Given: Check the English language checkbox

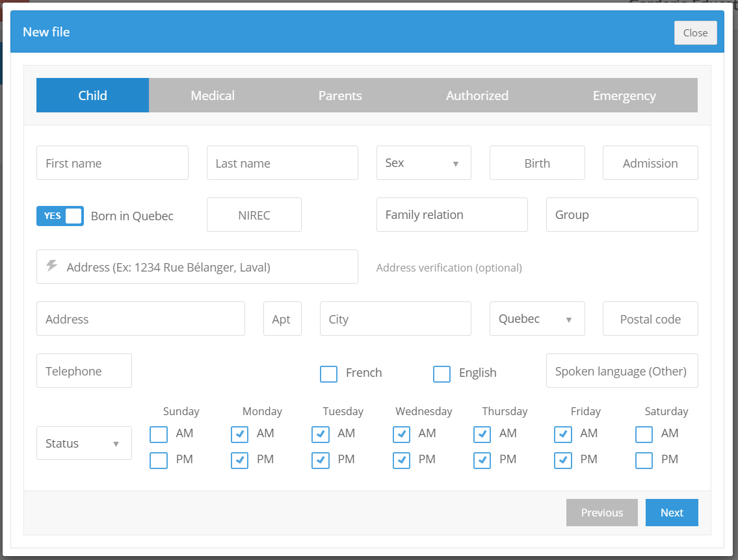Looking at the screenshot, I should (x=441, y=374).
